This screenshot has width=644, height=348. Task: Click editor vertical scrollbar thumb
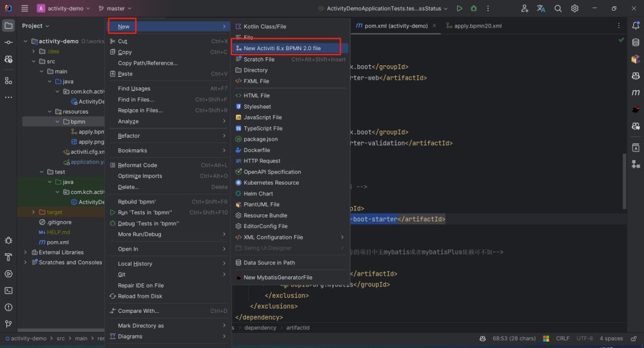point(625,180)
